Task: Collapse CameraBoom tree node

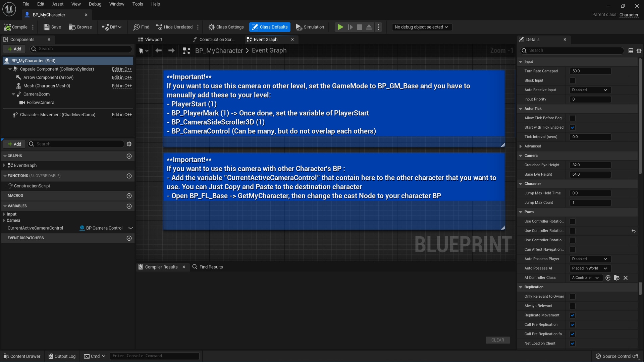Action: pyautogui.click(x=13, y=94)
